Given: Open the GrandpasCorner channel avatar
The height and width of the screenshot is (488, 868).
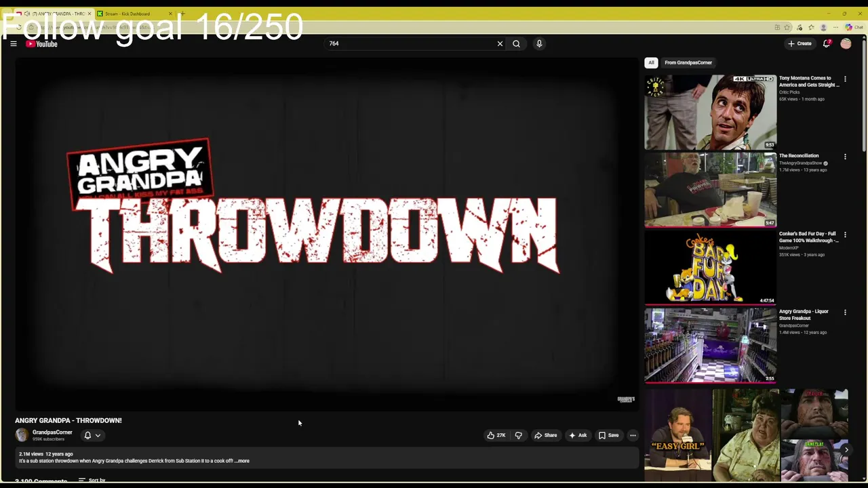Looking at the screenshot, I should (22, 435).
